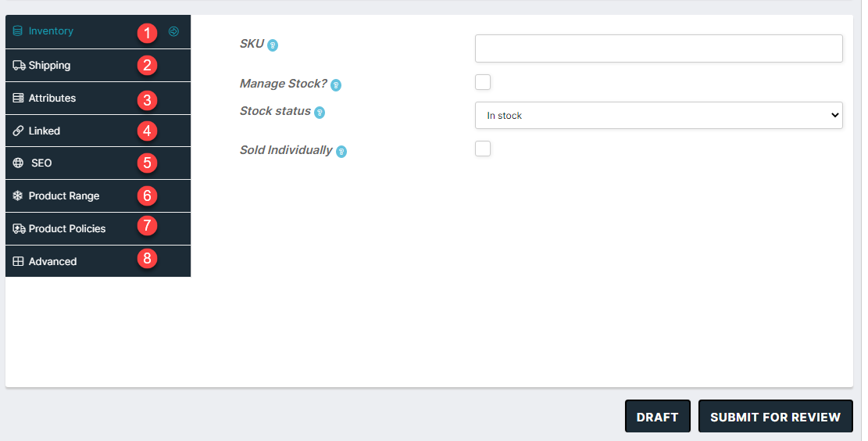
Task: Click the Stock status help icon
Action: [320, 113]
